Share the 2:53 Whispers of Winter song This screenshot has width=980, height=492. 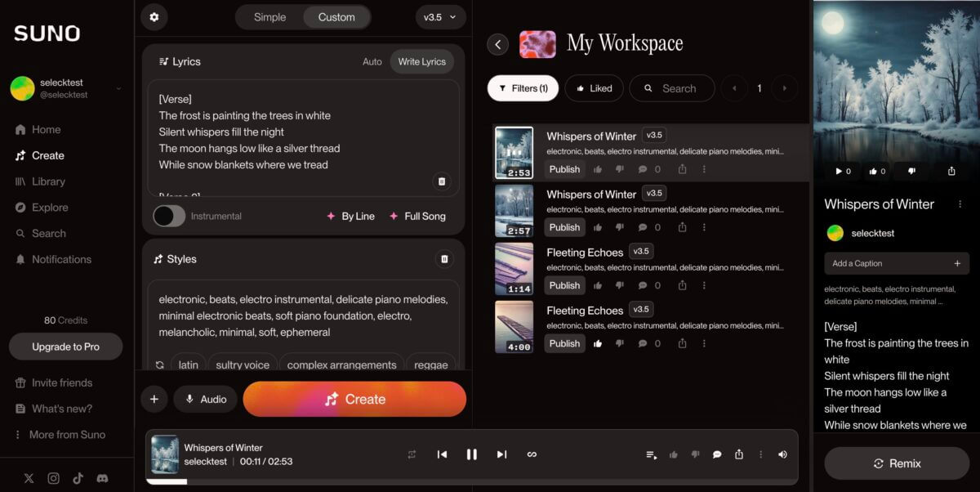(x=682, y=169)
